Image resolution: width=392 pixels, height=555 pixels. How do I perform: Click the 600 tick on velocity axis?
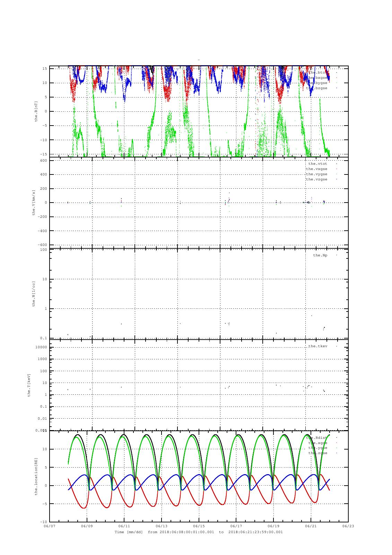point(43,160)
